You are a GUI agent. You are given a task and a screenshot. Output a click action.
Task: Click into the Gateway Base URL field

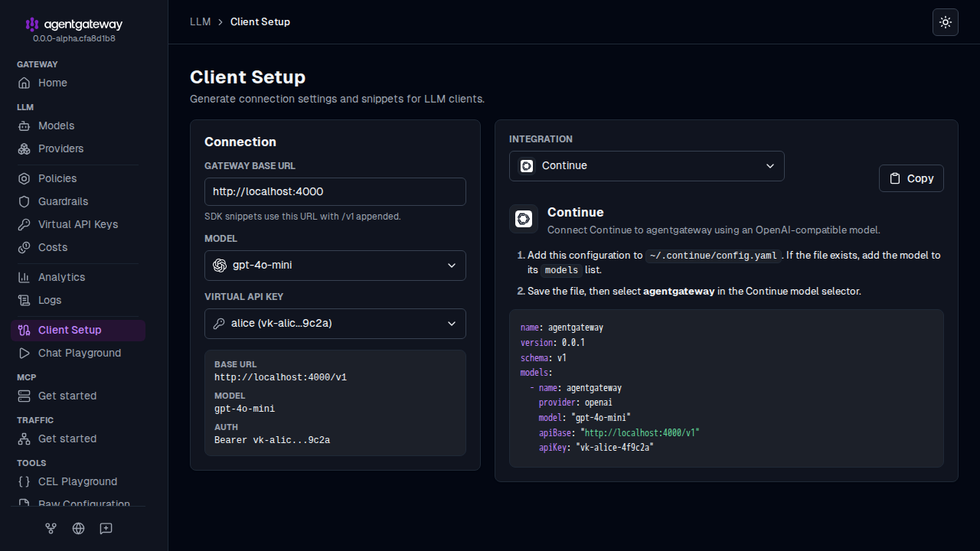pyautogui.click(x=335, y=191)
